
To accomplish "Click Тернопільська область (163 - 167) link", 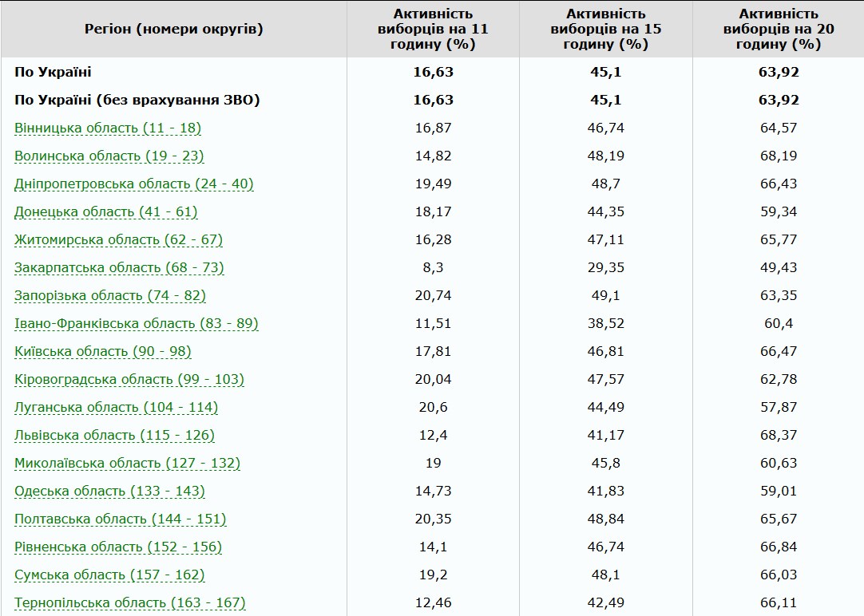I will point(130,602).
